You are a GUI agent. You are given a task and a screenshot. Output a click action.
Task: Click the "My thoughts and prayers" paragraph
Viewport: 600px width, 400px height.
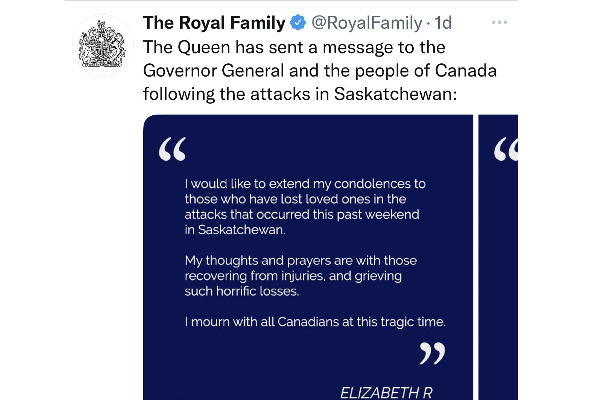pyautogui.click(x=301, y=276)
